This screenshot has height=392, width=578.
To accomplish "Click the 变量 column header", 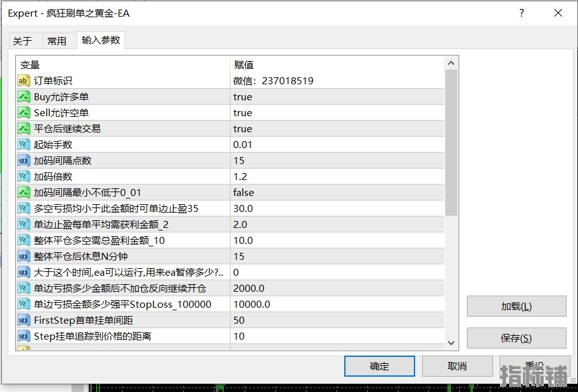I will coord(123,65).
